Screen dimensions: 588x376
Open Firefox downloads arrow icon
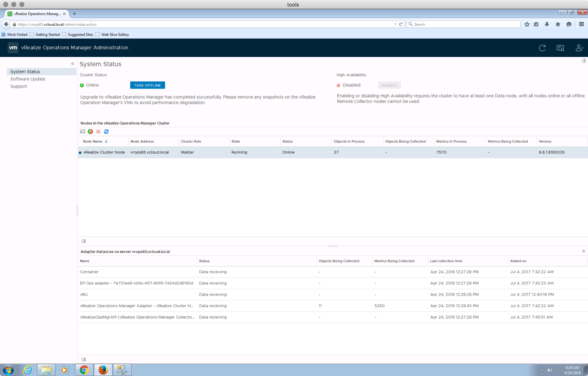click(x=547, y=24)
